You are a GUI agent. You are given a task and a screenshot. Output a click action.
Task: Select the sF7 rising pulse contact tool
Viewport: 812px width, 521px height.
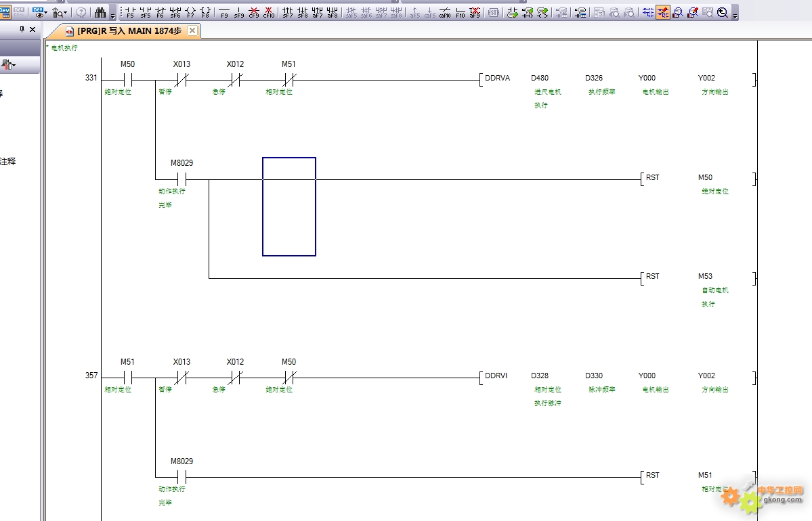(288, 12)
